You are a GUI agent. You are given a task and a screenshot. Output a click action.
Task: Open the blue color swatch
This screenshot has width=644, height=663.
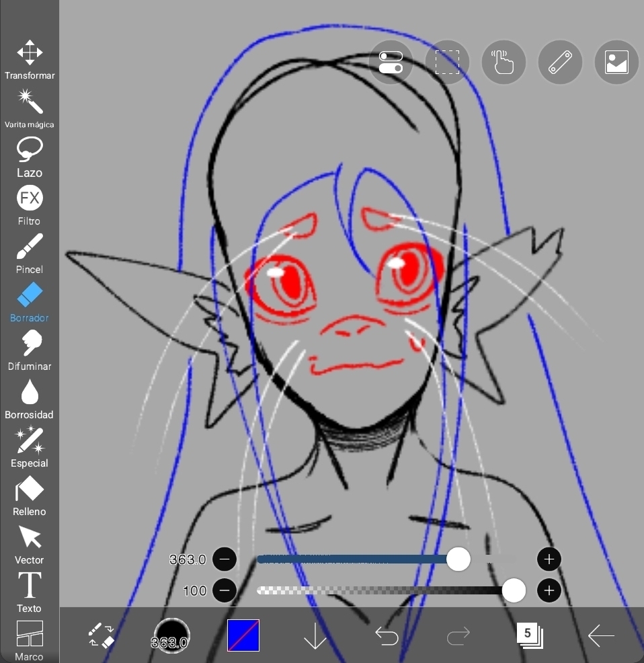(243, 635)
